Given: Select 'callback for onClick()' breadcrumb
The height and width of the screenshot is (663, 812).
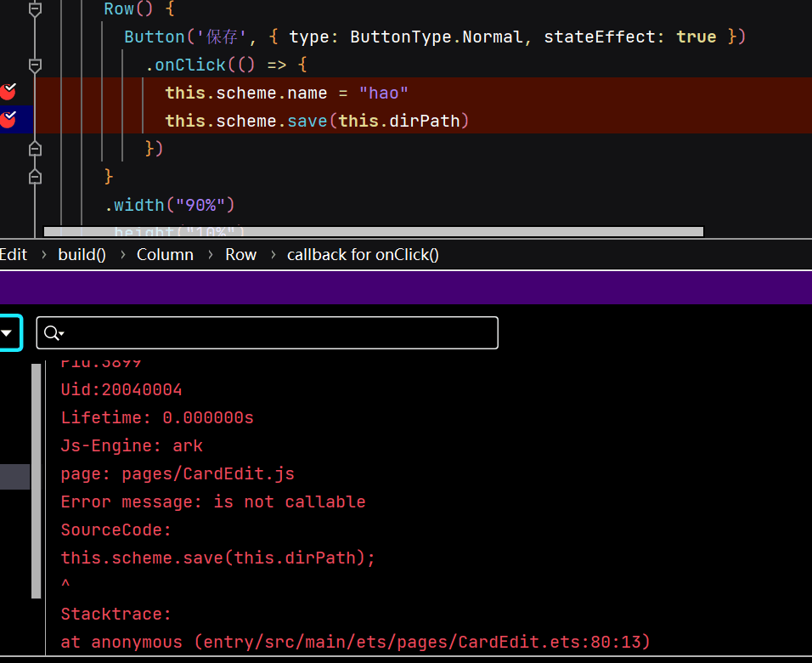Looking at the screenshot, I should click(x=363, y=254).
